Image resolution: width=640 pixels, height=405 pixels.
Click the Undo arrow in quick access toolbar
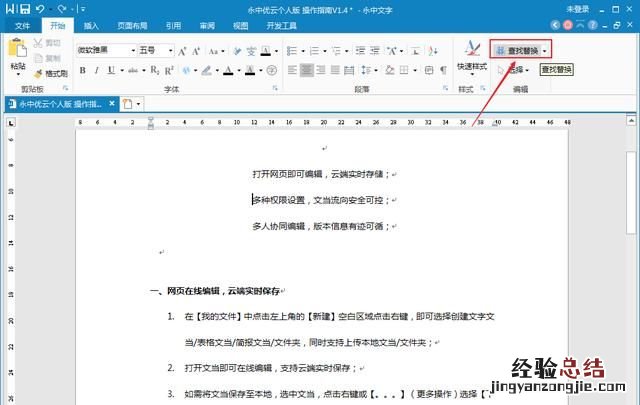point(40,9)
